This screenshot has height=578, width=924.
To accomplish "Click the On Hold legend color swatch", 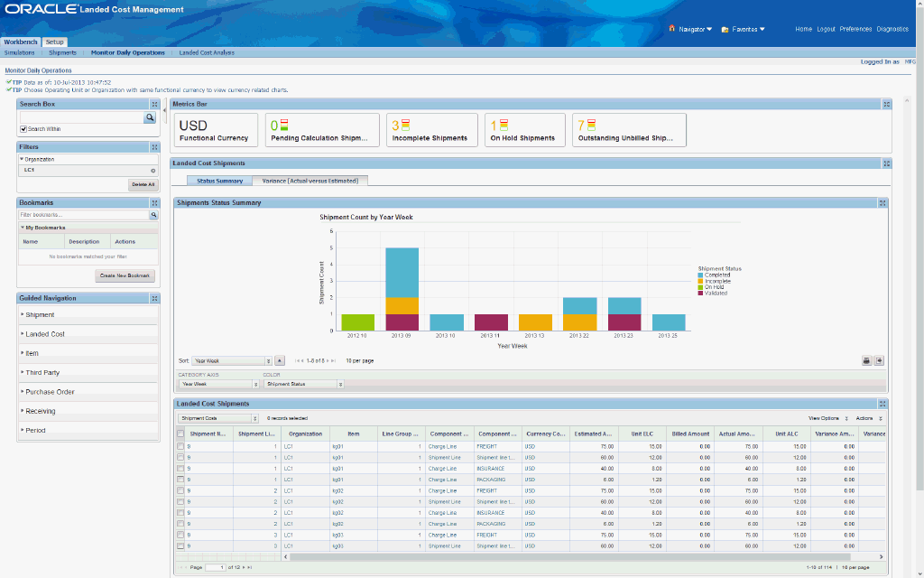I will pyautogui.click(x=700, y=287).
